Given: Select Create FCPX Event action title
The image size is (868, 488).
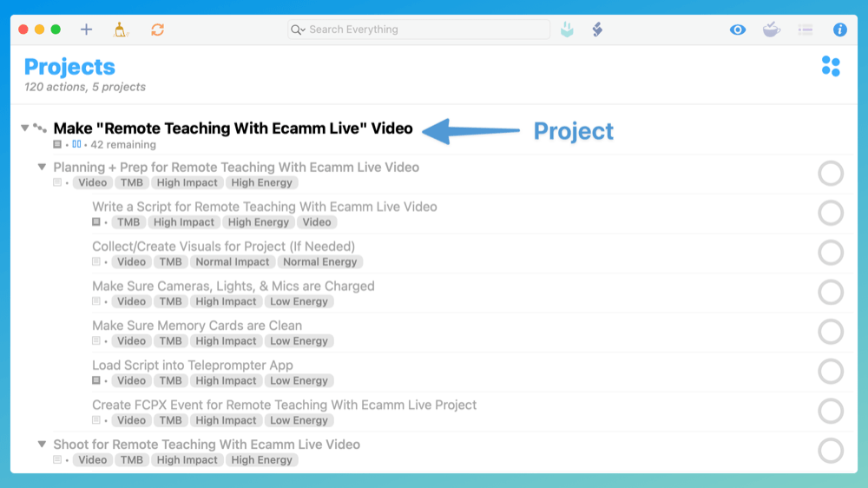Looking at the screenshot, I should click(284, 405).
